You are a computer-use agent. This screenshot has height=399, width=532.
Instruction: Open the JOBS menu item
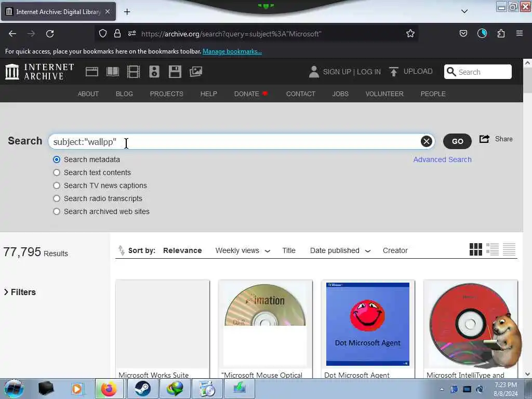pyautogui.click(x=340, y=94)
